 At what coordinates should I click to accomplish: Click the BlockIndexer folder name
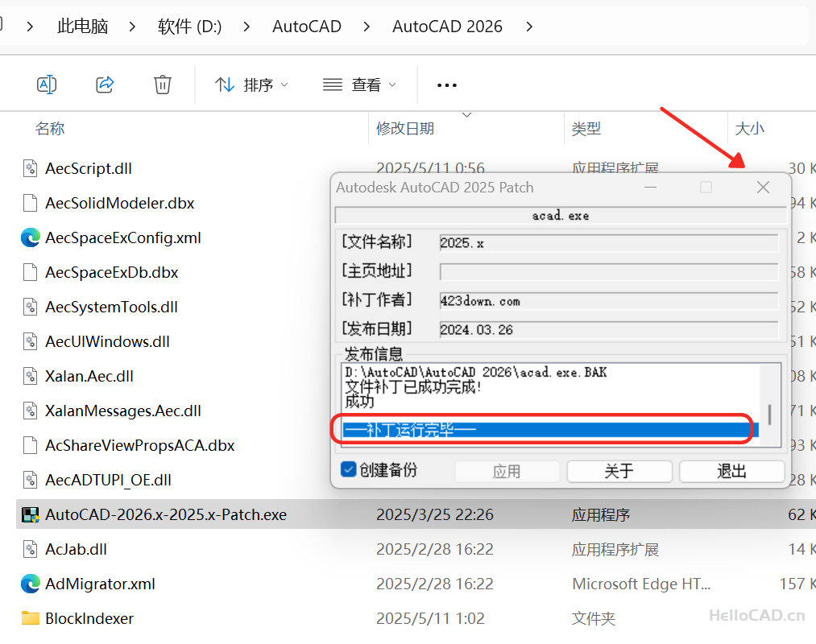pos(89,618)
